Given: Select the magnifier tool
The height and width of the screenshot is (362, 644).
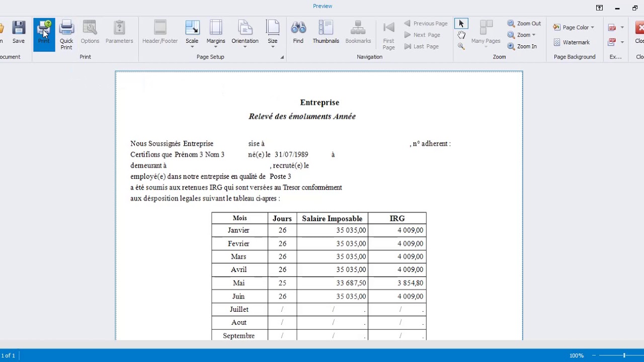Looking at the screenshot, I should [x=461, y=46].
